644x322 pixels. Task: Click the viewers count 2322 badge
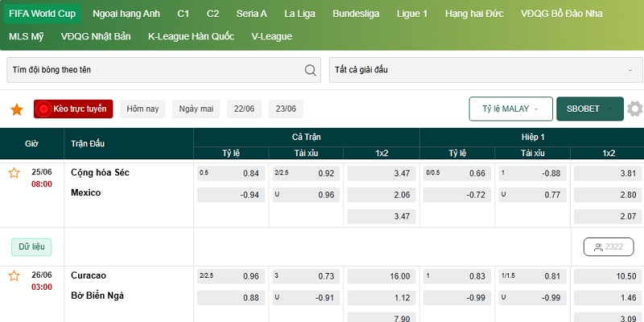tap(609, 247)
